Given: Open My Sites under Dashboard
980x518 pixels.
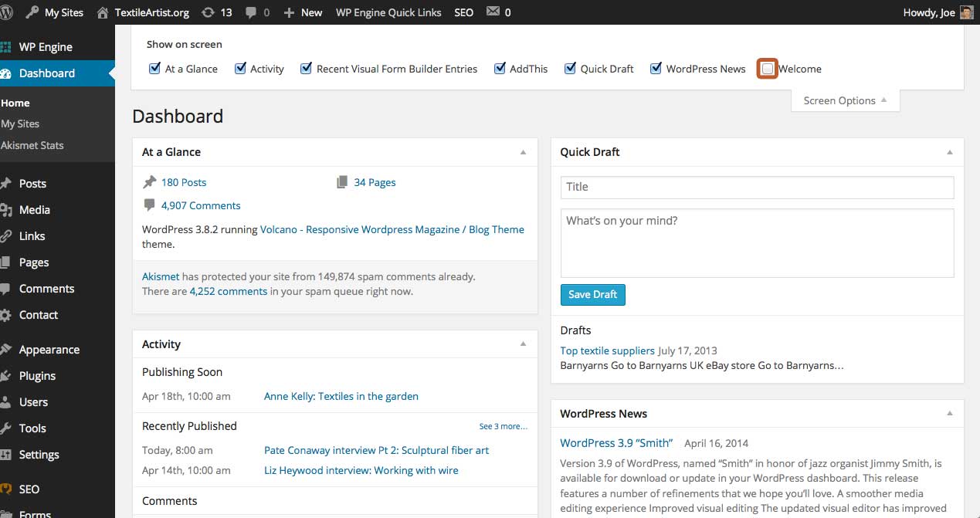Looking at the screenshot, I should (x=20, y=124).
